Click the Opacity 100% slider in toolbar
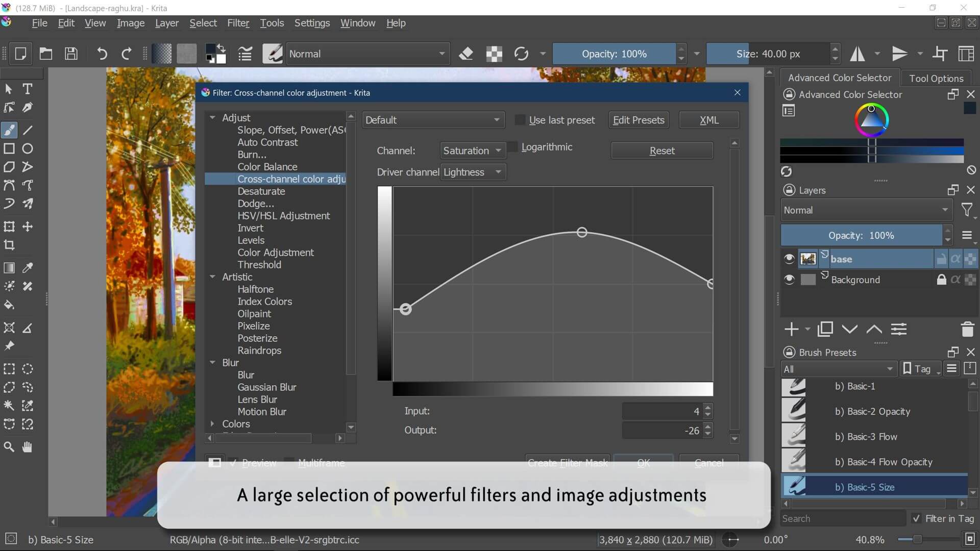This screenshot has width=980, height=551. coord(614,54)
